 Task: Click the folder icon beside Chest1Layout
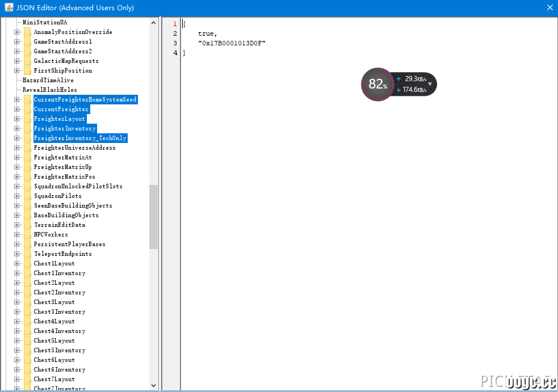[x=27, y=264]
